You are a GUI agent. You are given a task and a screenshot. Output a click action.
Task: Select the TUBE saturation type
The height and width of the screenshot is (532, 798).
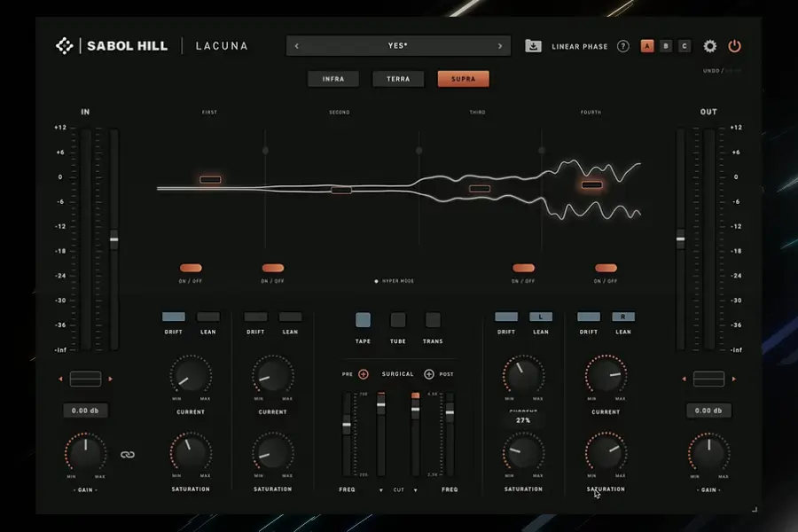coord(398,320)
